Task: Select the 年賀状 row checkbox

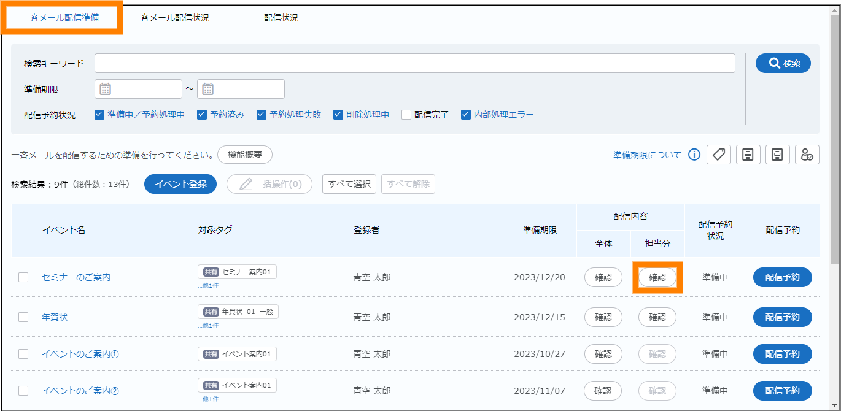Action: (23, 317)
